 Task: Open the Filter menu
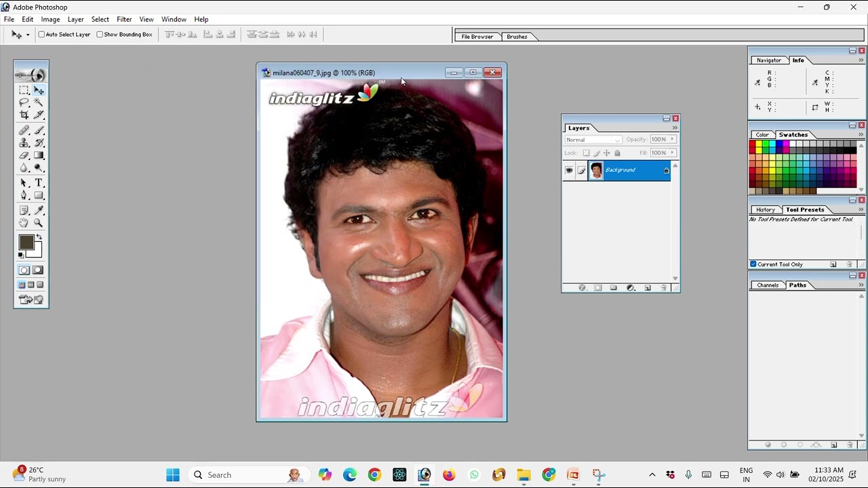point(124,20)
